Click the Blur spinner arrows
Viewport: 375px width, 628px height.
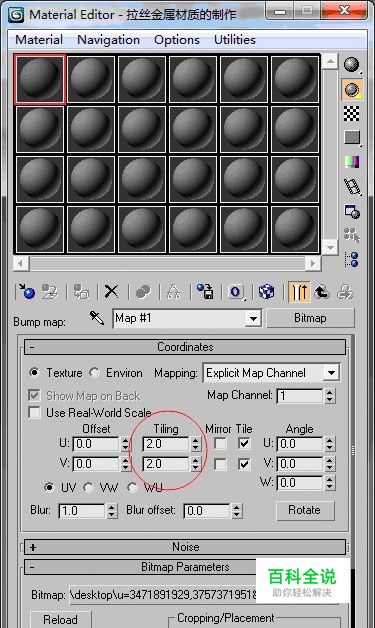click(111, 511)
